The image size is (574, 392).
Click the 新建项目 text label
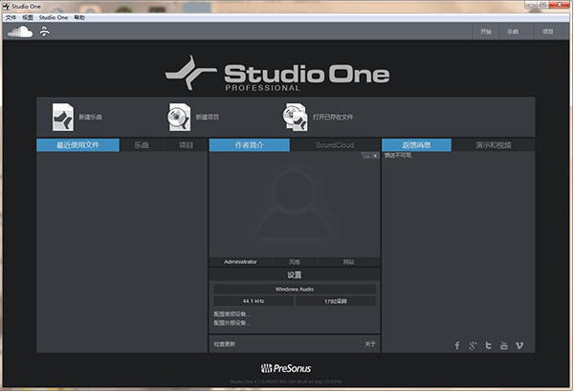coord(208,118)
